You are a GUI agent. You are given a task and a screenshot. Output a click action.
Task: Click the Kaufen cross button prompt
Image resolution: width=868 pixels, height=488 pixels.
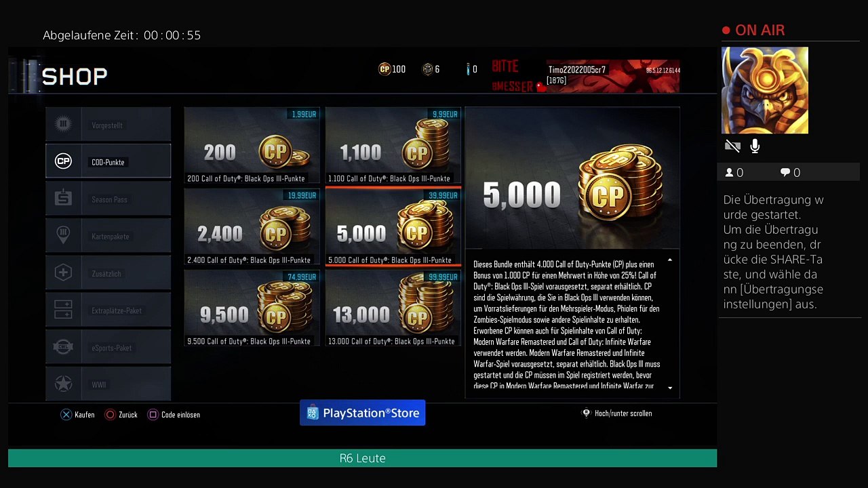pyautogui.click(x=77, y=414)
